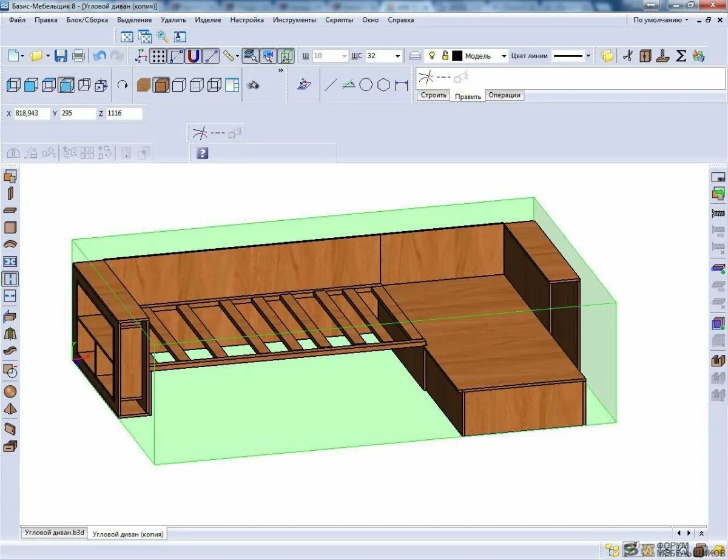Switch to the Операции tab
728x560 pixels.
point(504,95)
